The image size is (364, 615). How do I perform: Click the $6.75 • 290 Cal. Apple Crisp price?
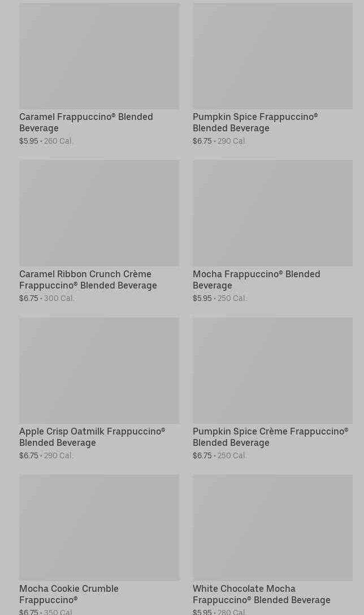coord(46,455)
